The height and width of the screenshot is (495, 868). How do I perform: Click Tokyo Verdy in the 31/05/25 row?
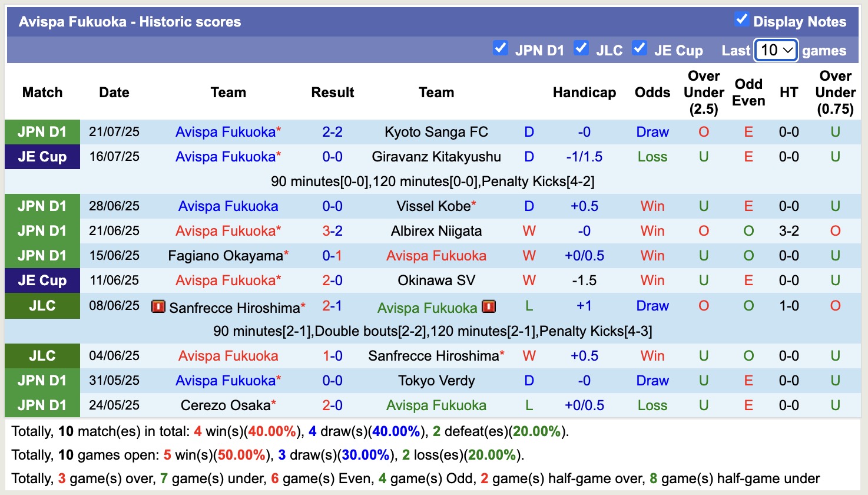point(436,380)
